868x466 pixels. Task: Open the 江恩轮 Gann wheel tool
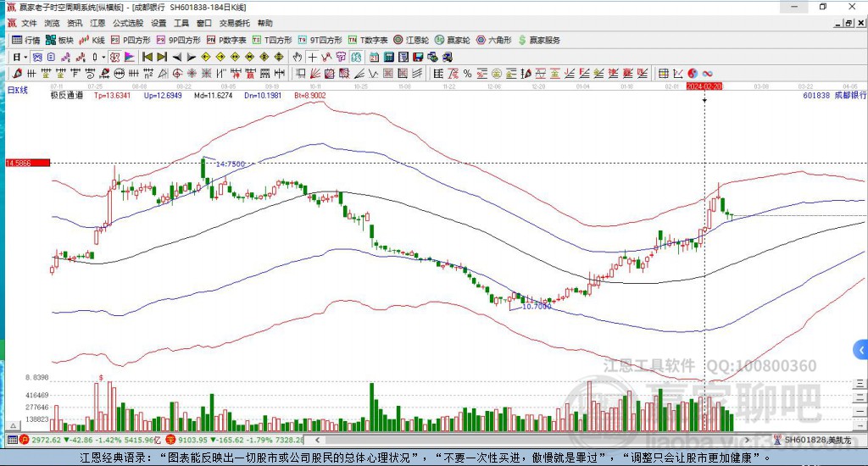coord(417,40)
